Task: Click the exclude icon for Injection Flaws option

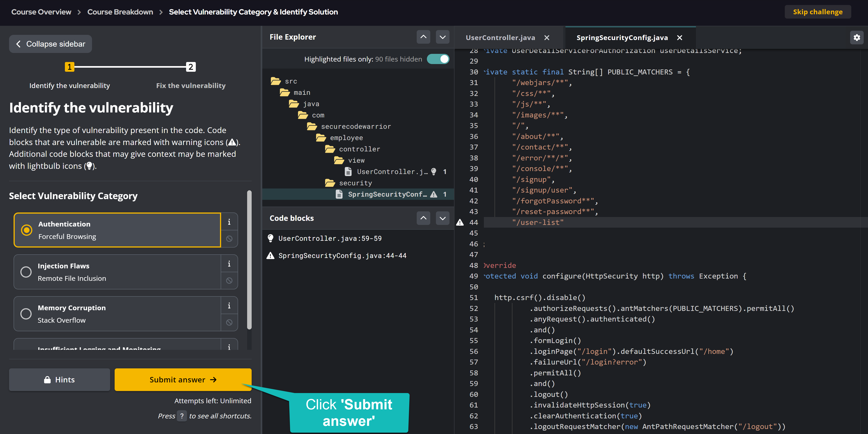Action: (229, 281)
